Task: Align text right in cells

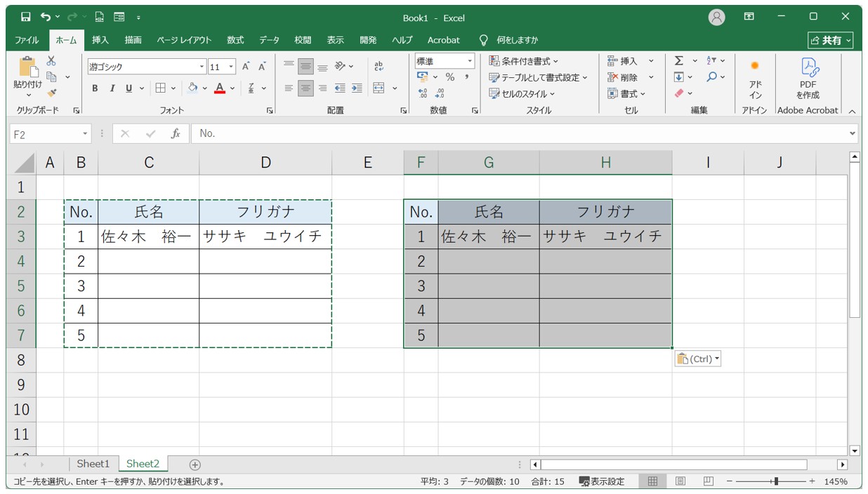Action: coord(322,88)
